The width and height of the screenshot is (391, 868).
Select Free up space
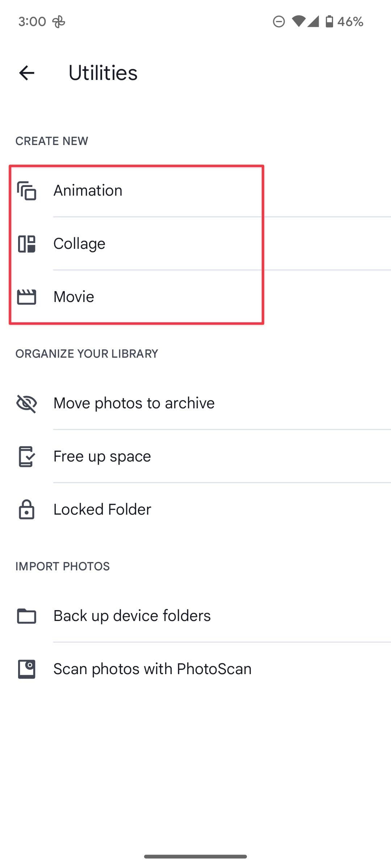tap(102, 456)
